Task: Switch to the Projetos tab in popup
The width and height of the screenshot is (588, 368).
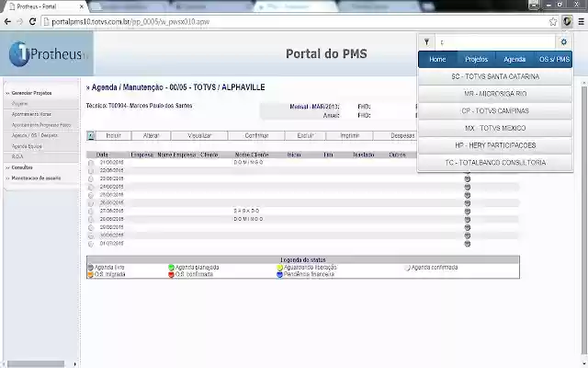Action: point(476,59)
